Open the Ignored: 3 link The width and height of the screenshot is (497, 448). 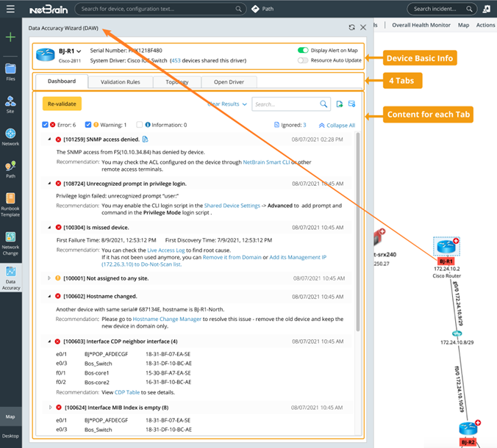[x=290, y=125]
